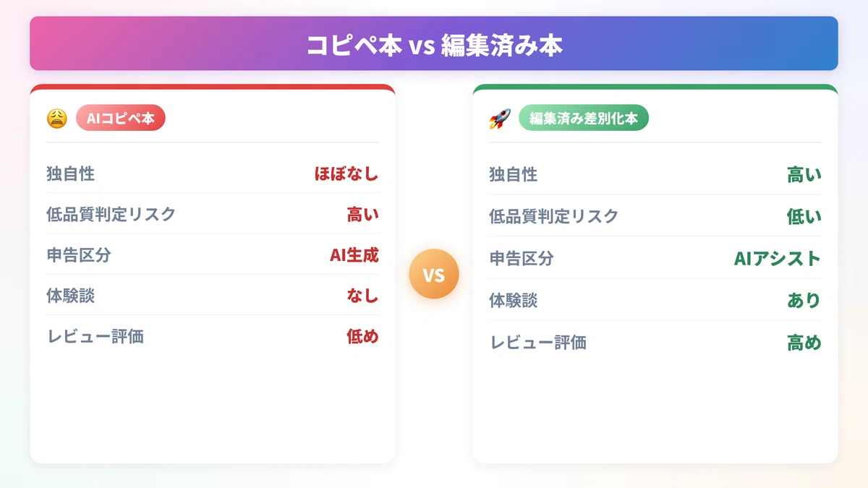Click the green AIアシスト value

point(778,258)
